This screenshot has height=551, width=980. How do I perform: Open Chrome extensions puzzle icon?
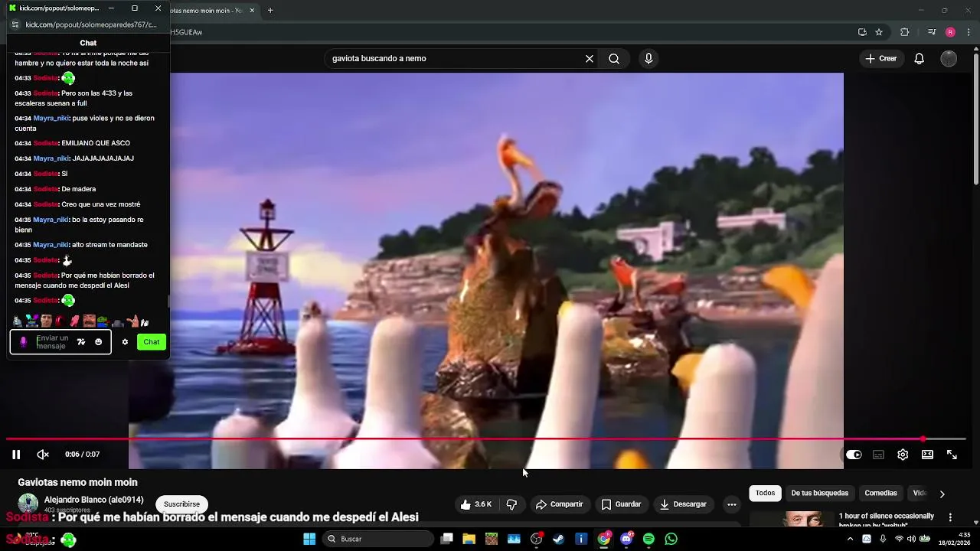[x=905, y=32]
